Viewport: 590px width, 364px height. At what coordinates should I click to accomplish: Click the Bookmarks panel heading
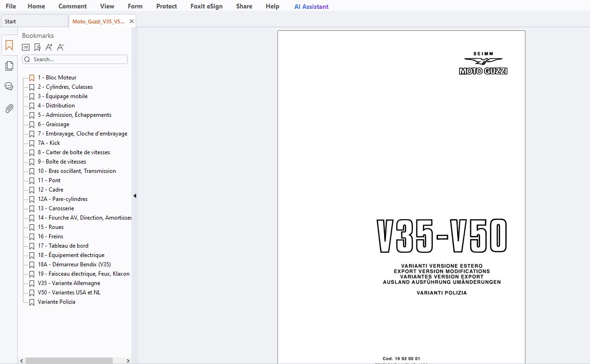pyautogui.click(x=38, y=36)
